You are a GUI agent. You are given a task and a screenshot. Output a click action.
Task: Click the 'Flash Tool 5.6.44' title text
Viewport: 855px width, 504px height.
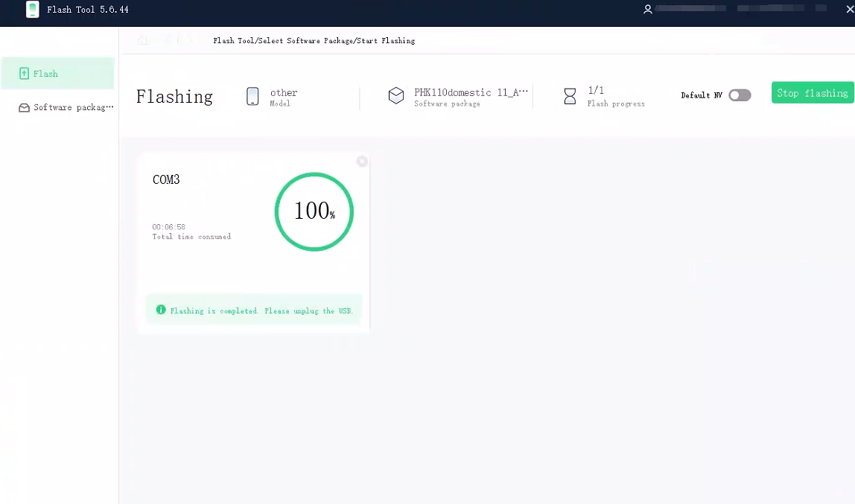coord(88,10)
